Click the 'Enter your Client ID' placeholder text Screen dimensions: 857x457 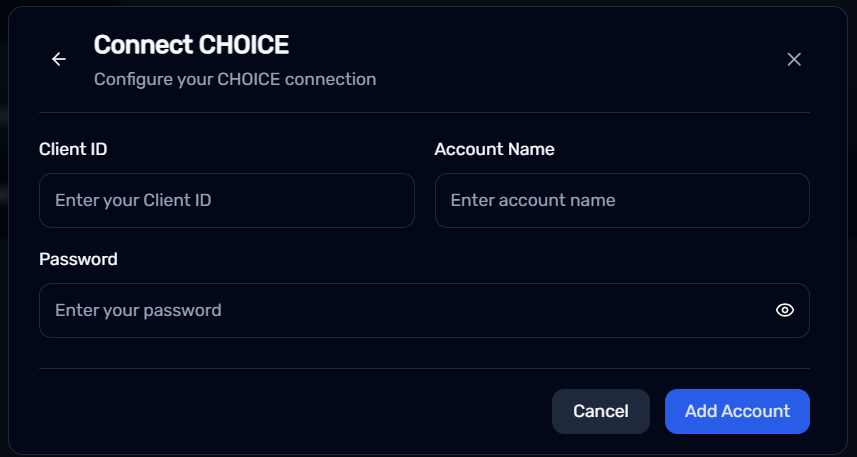(133, 200)
